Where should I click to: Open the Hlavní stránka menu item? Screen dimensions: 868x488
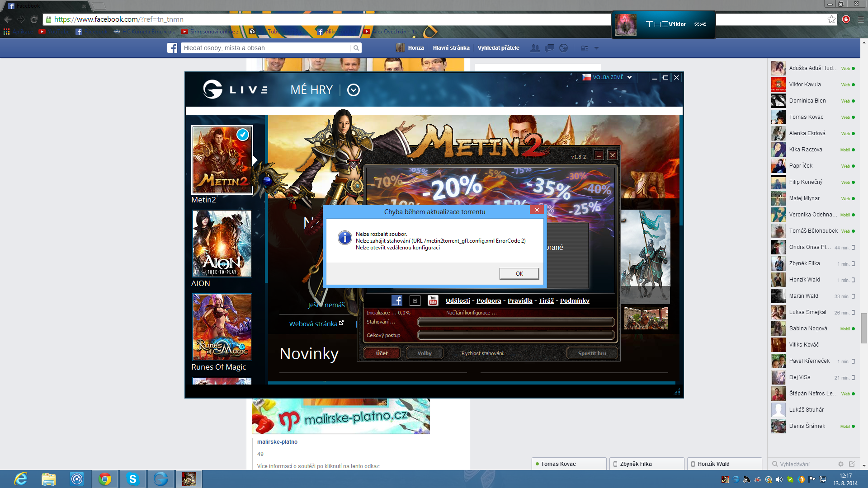451,48
